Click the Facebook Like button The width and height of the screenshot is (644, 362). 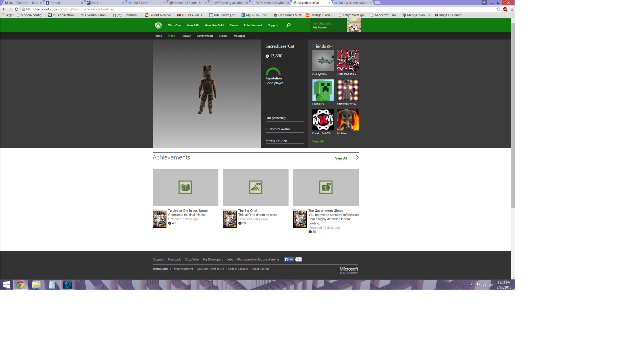click(289, 259)
